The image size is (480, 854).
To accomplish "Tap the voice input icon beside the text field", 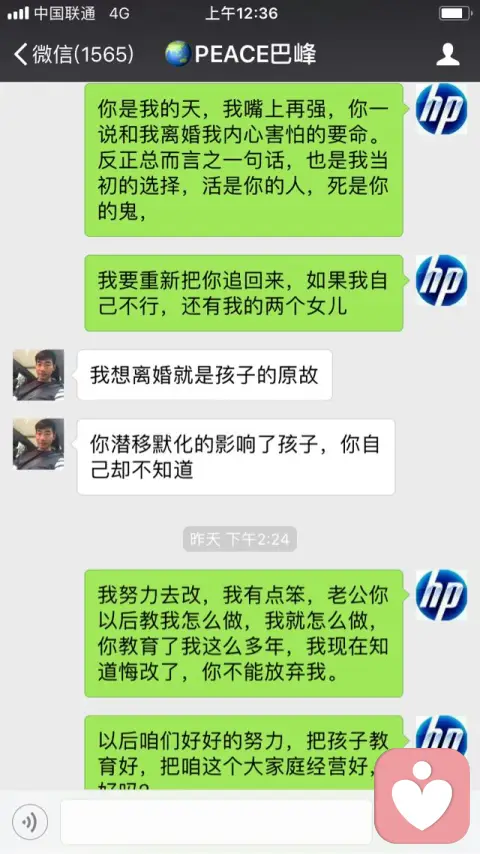I will coord(30,822).
